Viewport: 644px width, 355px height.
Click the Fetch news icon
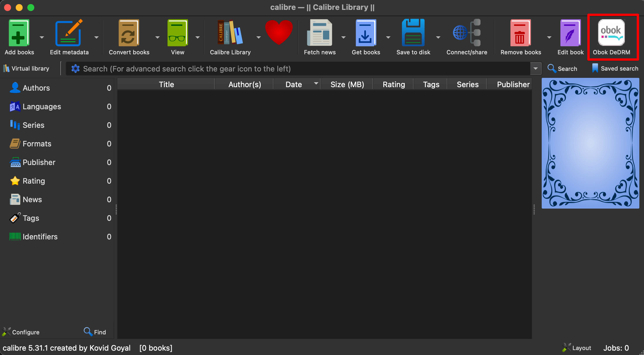tap(320, 33)
